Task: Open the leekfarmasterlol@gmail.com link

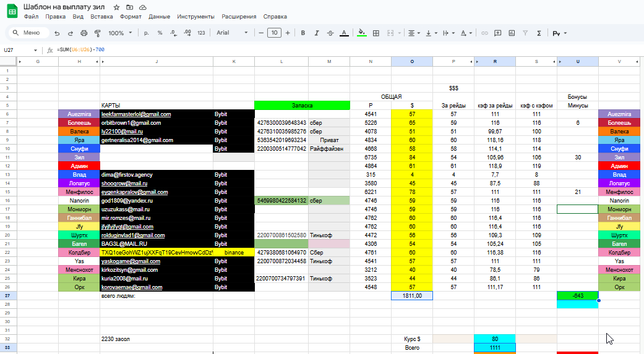Action: click(x=136, y=114)
